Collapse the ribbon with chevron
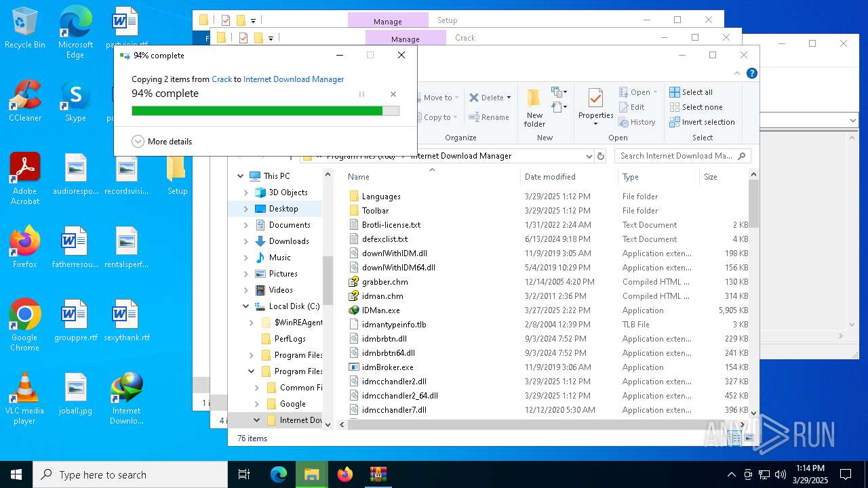 [x=737, y=73]
